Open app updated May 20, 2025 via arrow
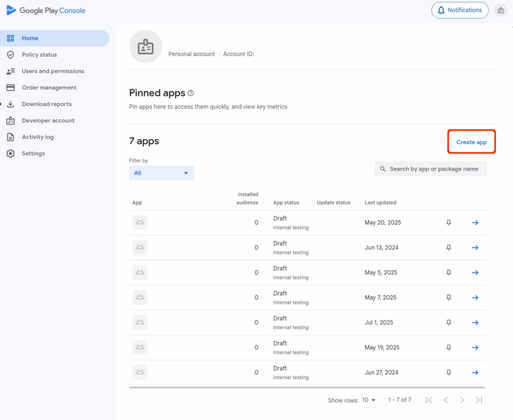513x420 pixels. pyautogui.click(x=475, y=223)
